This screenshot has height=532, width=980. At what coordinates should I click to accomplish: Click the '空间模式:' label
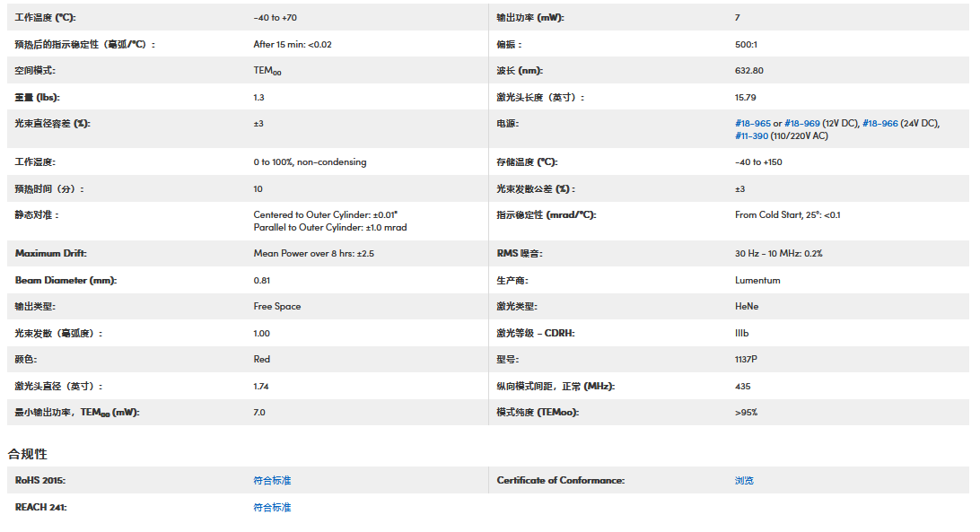(x=36, y=71)
